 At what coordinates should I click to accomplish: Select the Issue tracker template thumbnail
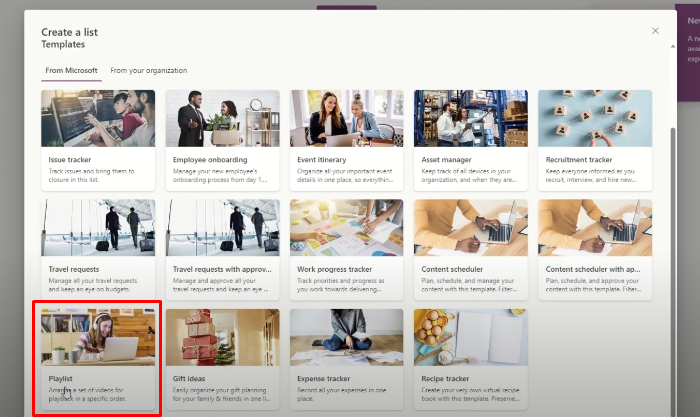[98, 118]
